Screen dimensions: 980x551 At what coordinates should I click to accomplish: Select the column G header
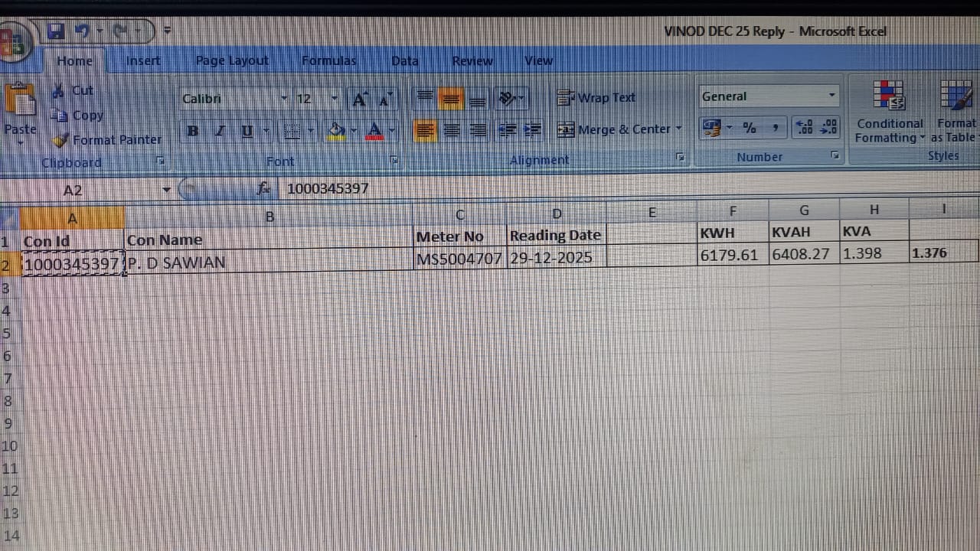pyautogui.click(x=804, y=210)
